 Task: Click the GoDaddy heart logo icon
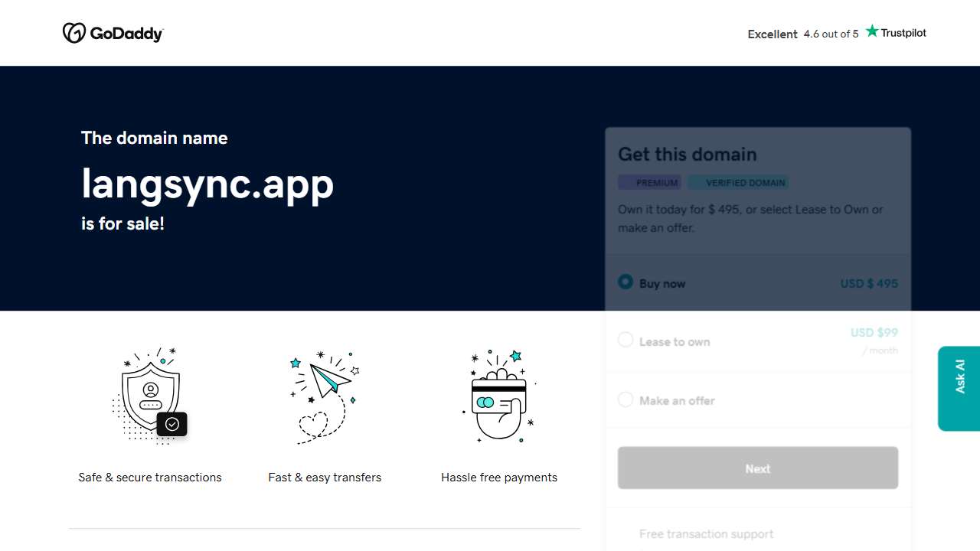pyautogui.click(x=73, y=33)
